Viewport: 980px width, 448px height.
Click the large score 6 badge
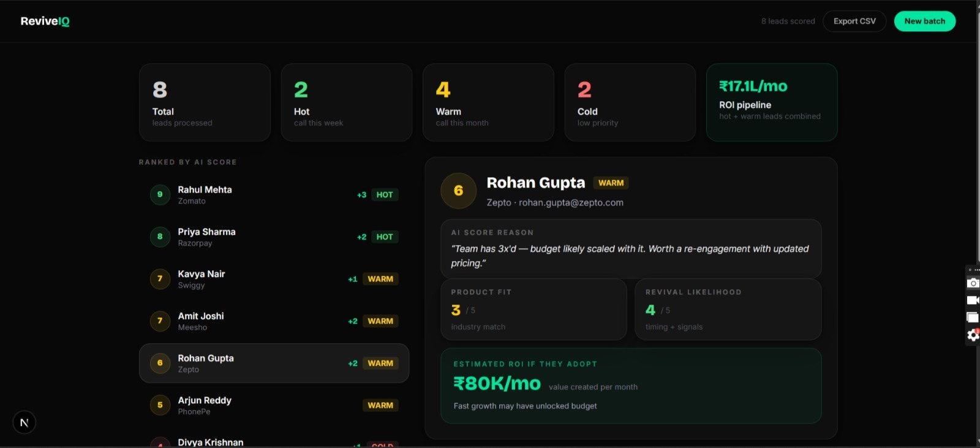[458, 191]
